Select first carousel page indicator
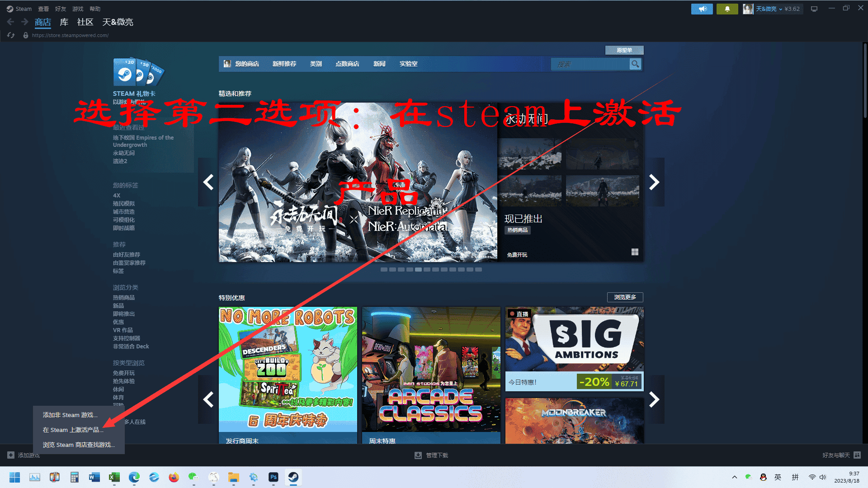868x488 pixels. pos(384,270)
